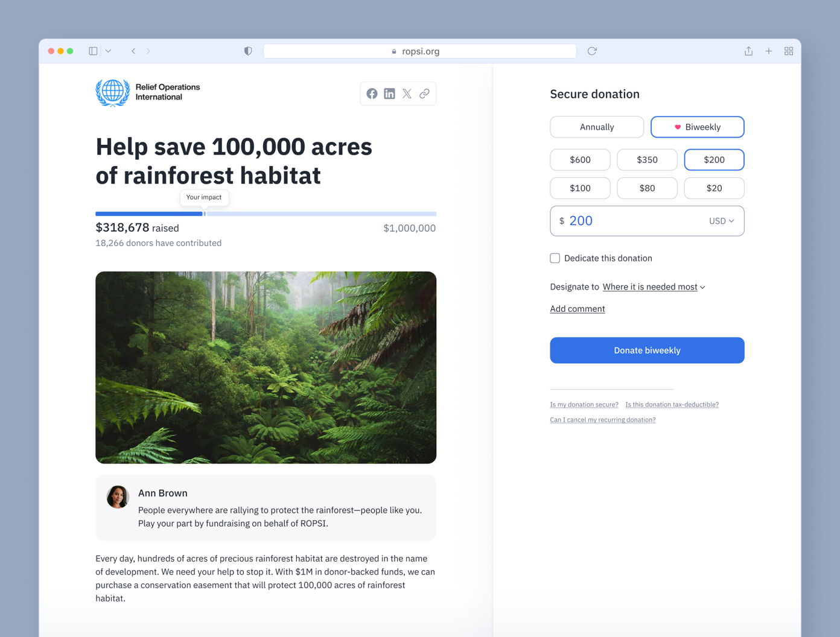Toggle the browser sidebar
Image resolution: width=840 pixels, height=637 pixels.
tap(93, 51)
